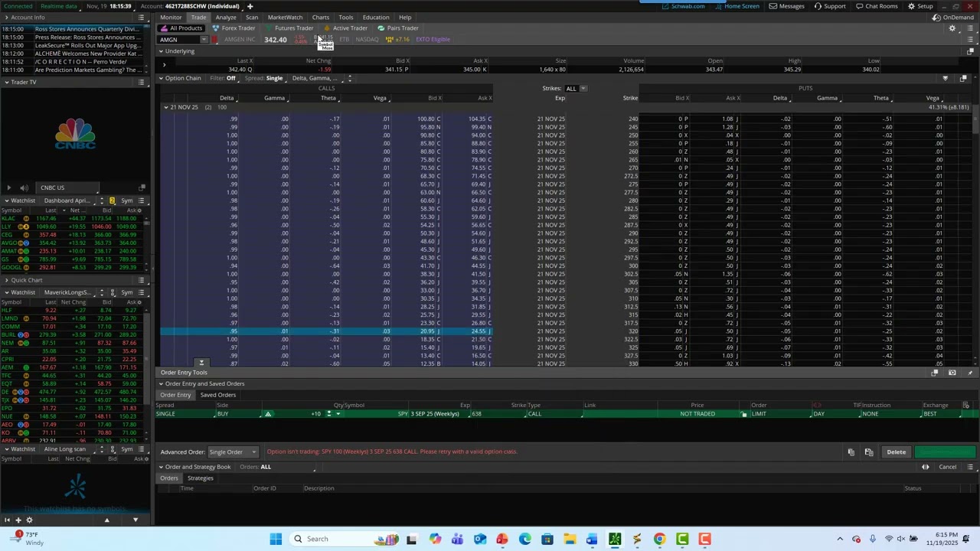Change the order type from LIMIT
The height and width of the screenshot is (551, 980).
point(780,414)
